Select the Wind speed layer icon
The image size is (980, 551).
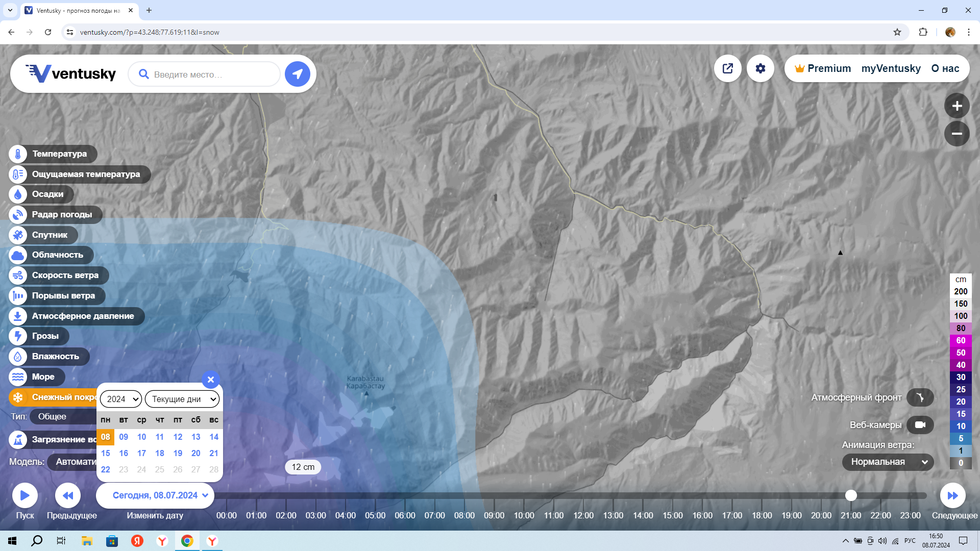(x=18, y=275)
